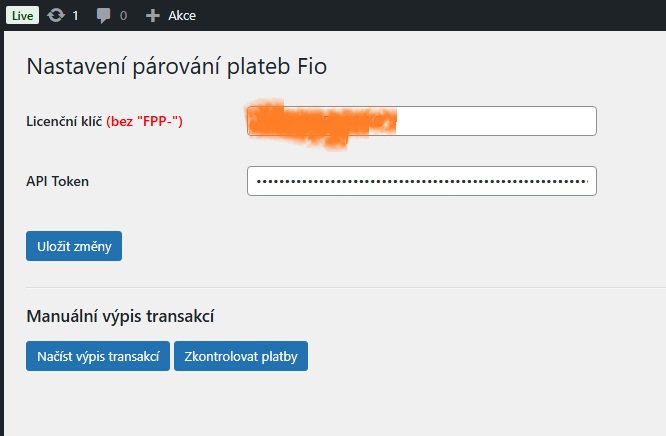This screenshot has width=666, height=436.
Task: Click the updates count number 1
Action: click(x=75, y=16)
